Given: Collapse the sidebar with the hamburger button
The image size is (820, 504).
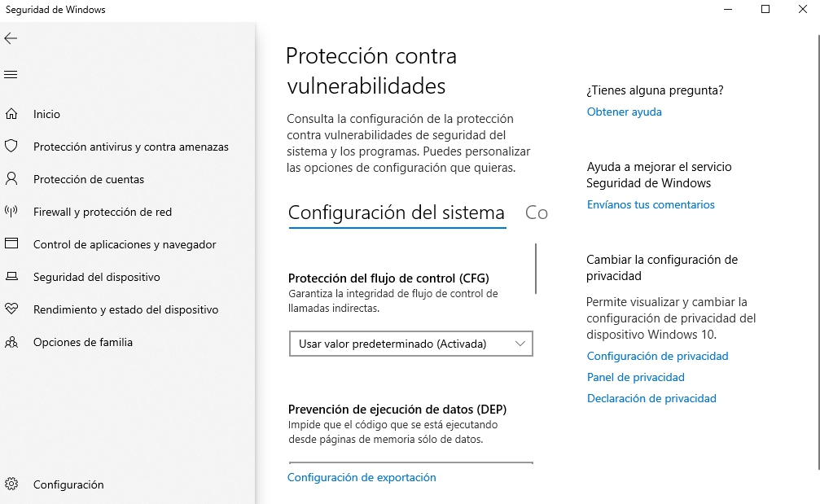Looking at the screenshot, I should (x=11, y=74).
